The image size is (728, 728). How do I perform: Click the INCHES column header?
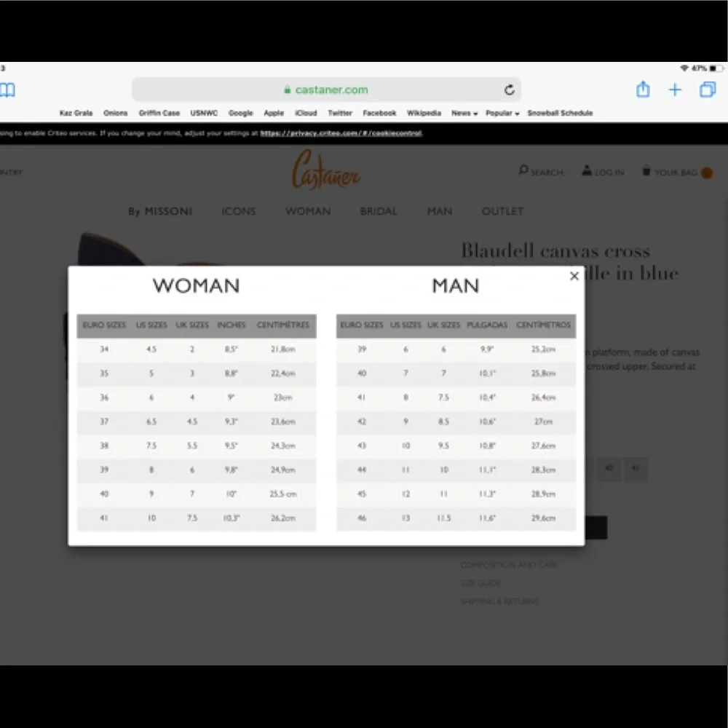(x=232, y=325)
